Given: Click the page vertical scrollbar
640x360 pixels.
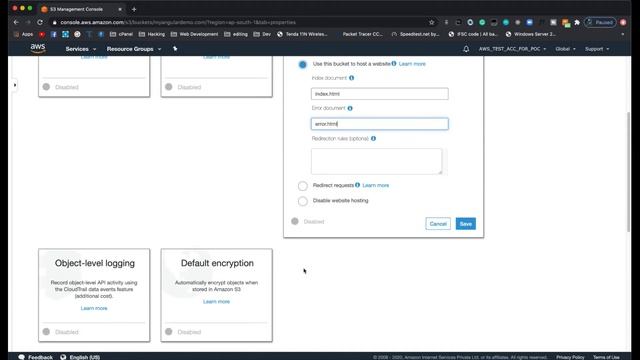Looking at the screenshot, I should pos(628,171).
